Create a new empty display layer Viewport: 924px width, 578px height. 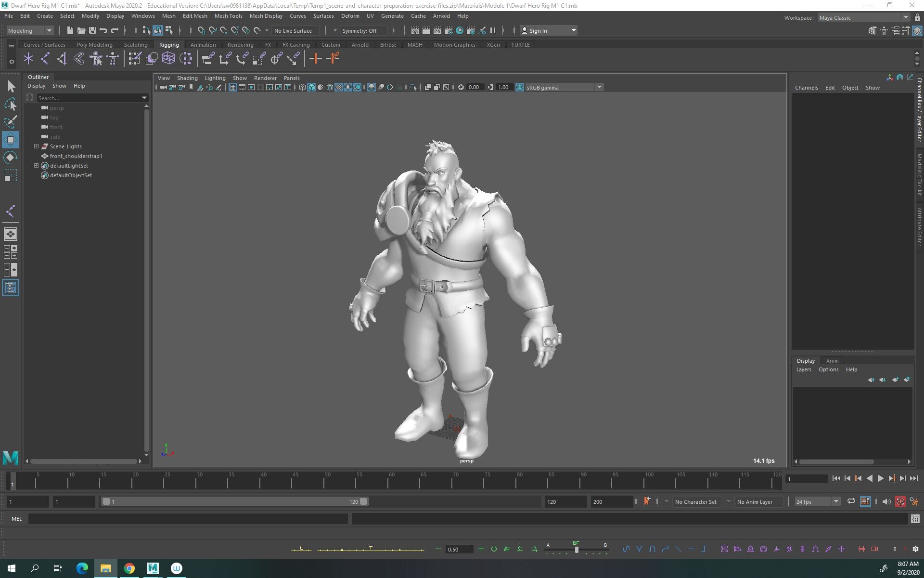point(896,380)
